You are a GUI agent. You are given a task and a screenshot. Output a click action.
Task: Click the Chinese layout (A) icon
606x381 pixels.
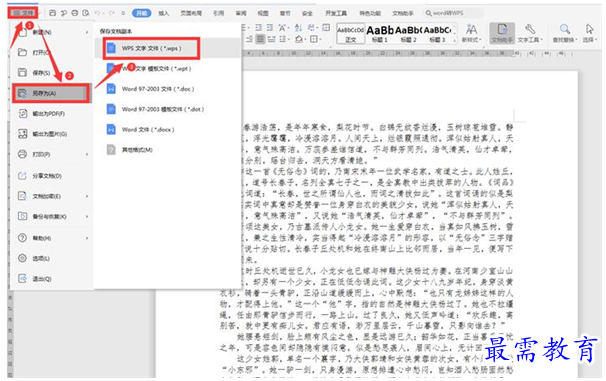pyautogui.click(x=283, y=28)
